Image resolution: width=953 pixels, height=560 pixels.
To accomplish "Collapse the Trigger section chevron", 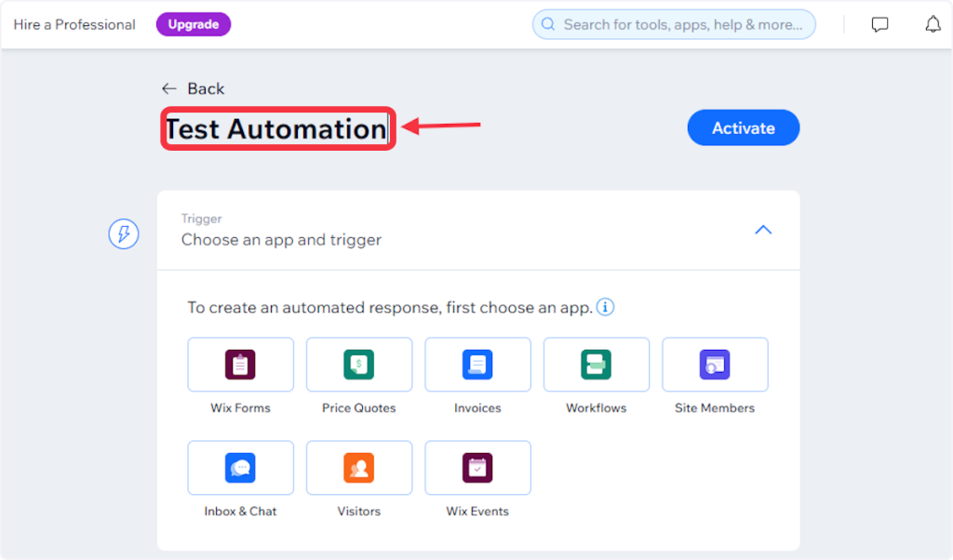I will pyautogui.click(x=763, y=230).
